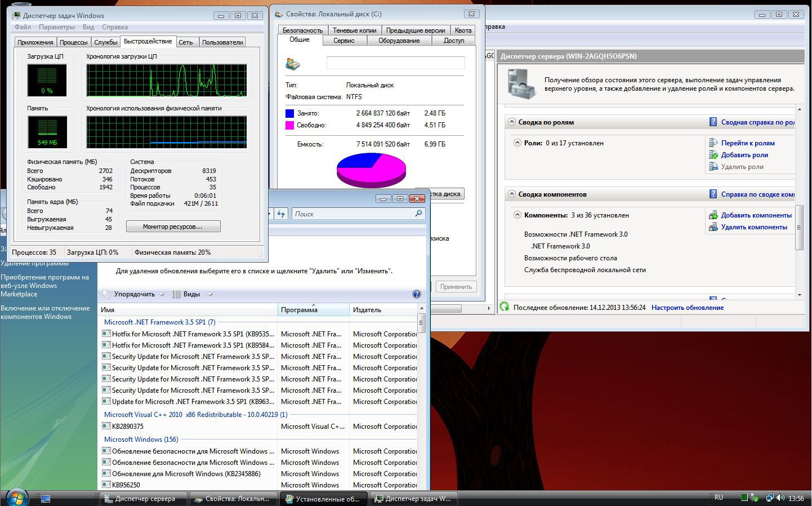Click the blue Занято color square
The image size is (812, 506).
pyautogui.click(x=289, y=113)
